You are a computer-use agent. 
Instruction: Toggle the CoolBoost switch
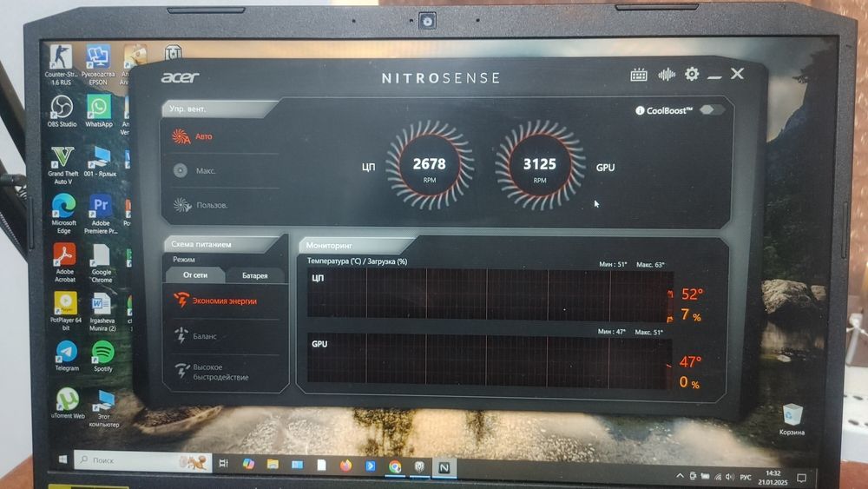(x=711, y=109)
